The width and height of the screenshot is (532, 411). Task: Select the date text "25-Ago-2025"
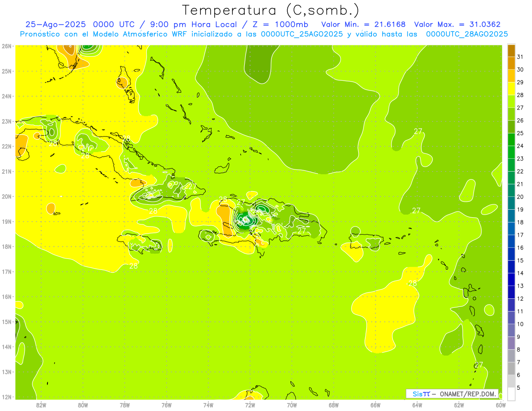click(55, 24)
